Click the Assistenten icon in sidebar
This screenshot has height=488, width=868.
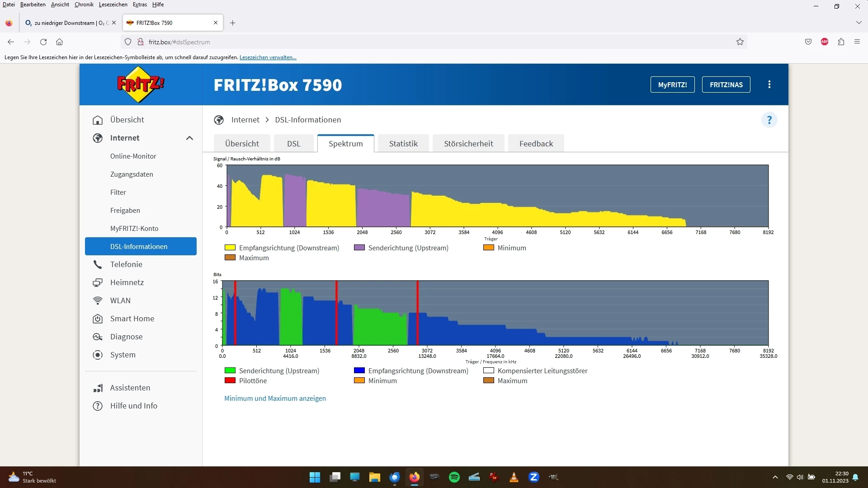click(x=97, y=388)
